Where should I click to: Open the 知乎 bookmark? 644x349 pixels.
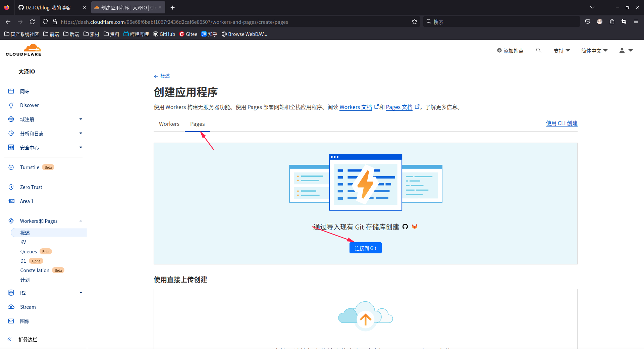pos(209,34)
